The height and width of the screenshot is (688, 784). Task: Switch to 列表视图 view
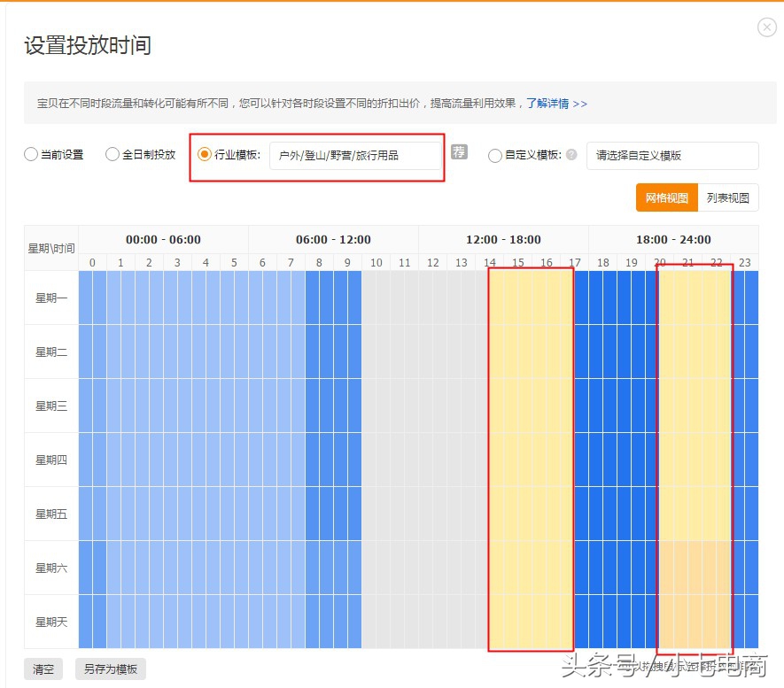pos(728,197)
